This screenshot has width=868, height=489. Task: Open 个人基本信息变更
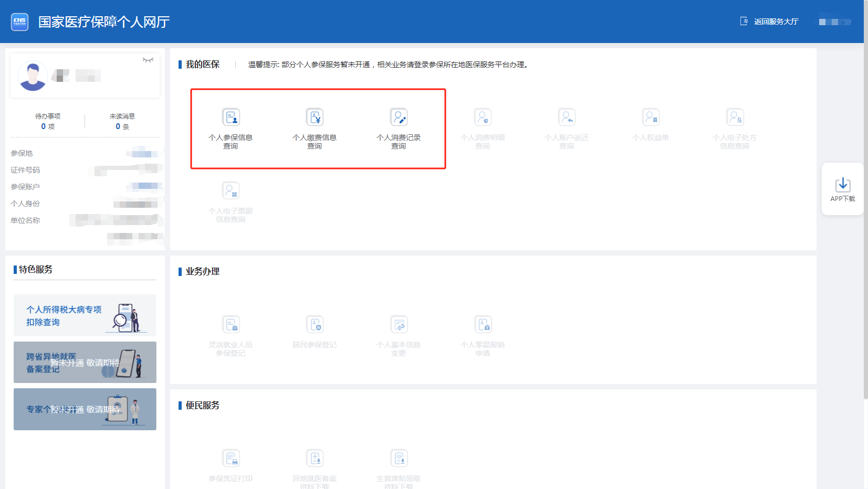click(x=399, y=335)
